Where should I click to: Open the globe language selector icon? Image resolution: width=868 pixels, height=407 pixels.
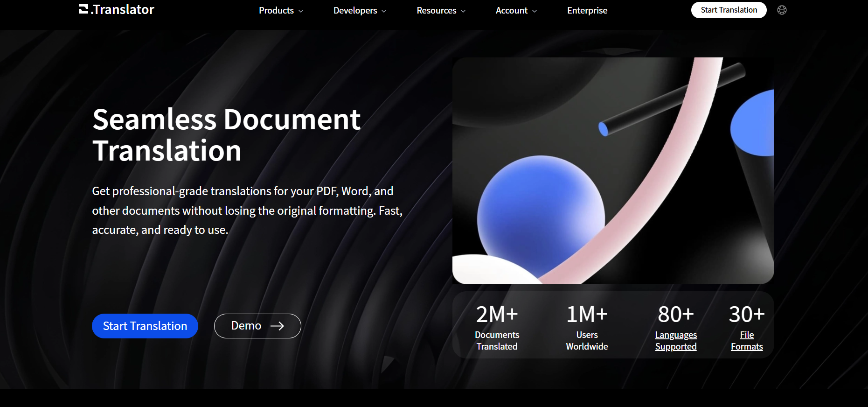[782, 10]
